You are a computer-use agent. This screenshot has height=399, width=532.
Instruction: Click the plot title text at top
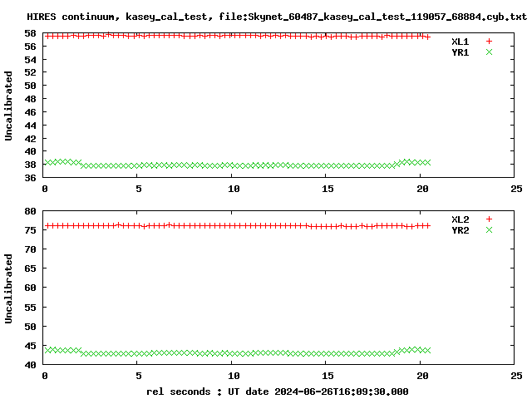point(277,17)
